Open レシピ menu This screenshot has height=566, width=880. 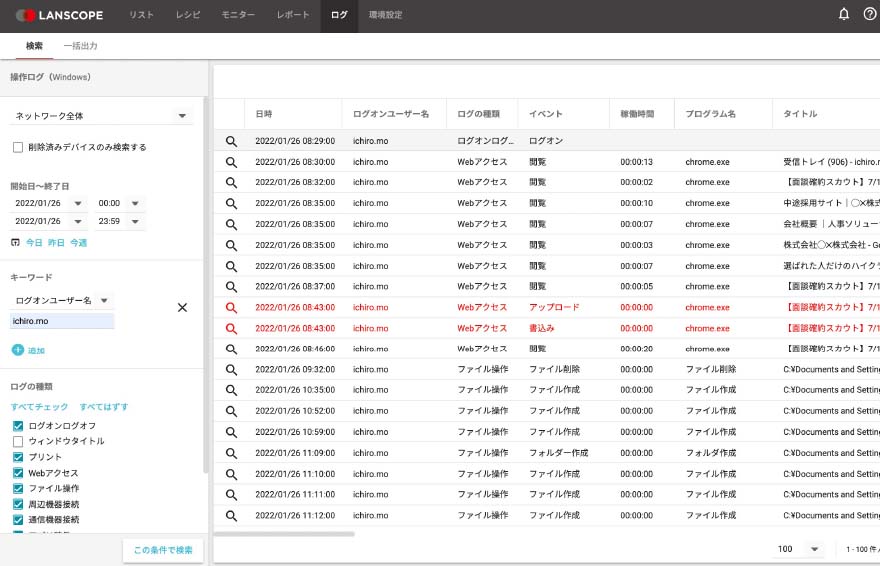(187, 15)
